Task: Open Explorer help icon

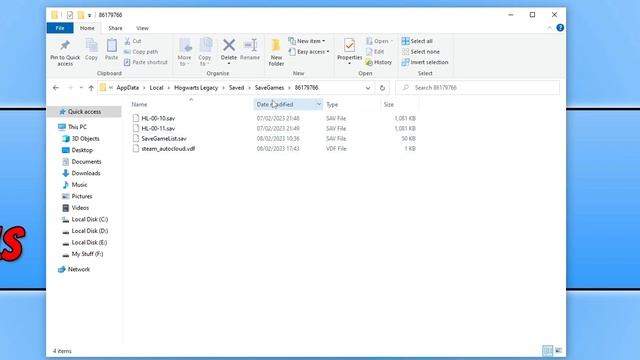Action: [x=560, y=28]
